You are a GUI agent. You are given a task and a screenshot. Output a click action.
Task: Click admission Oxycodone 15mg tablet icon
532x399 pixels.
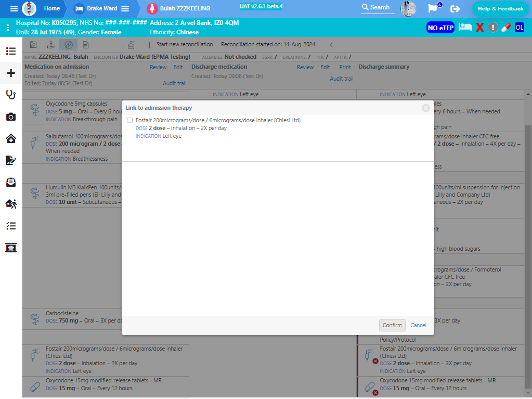coord(35,387)
